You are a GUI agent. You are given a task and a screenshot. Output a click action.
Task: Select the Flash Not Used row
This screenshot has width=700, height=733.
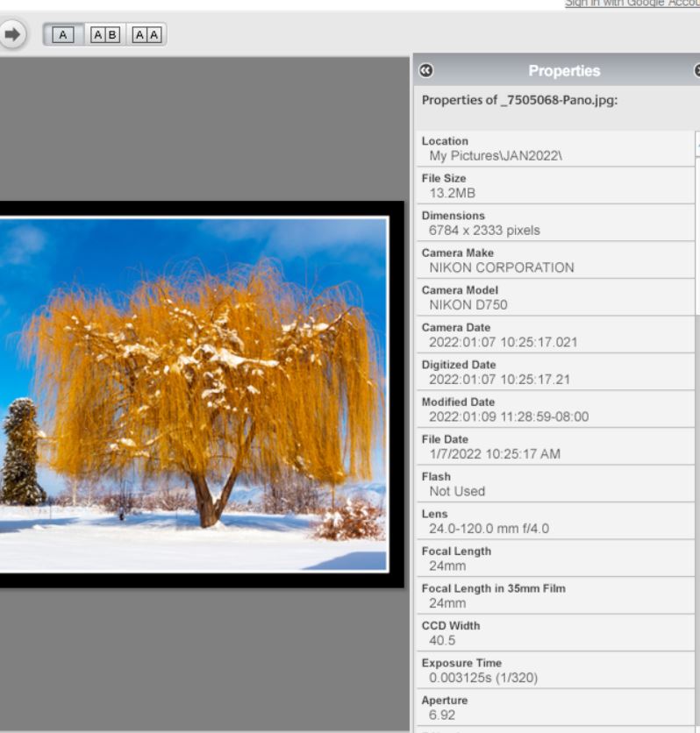[553, 484]
